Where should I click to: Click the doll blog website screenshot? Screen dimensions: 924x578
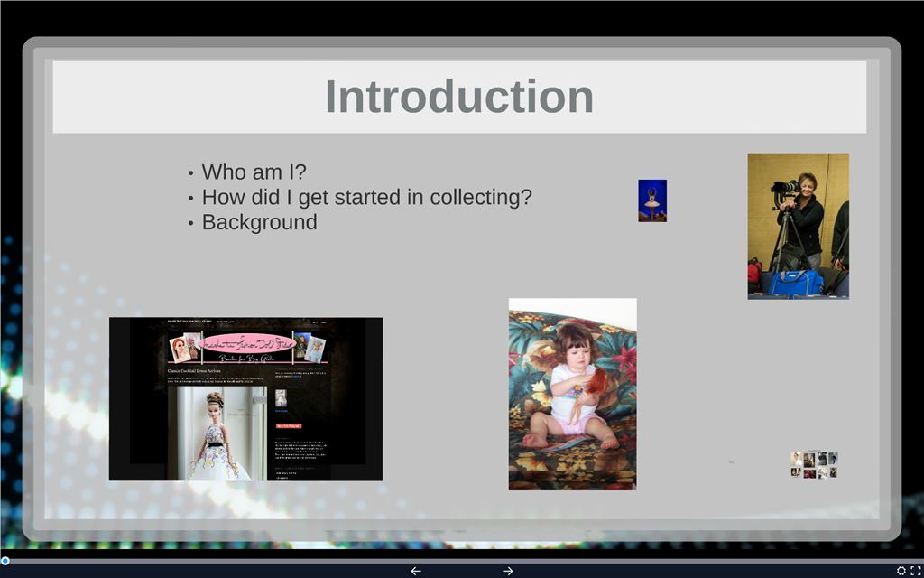(245, 398)
